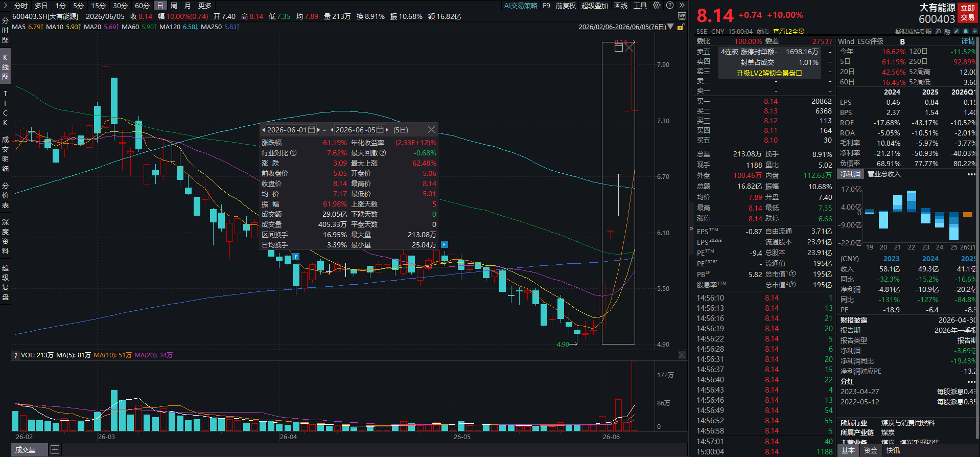Open the TICK sidebar tab
Screen dimensions: 980x457
point(5,108)
